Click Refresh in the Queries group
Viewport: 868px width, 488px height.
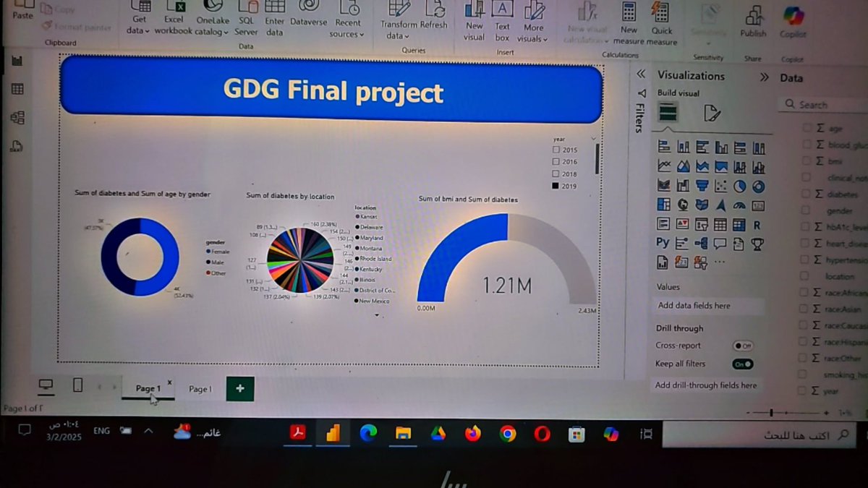434,15
